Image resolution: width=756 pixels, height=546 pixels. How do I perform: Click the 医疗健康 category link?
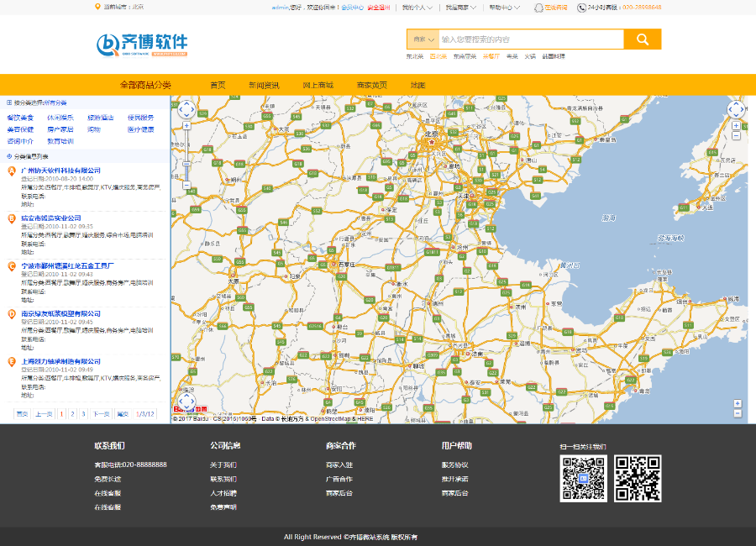click(141, 129)
